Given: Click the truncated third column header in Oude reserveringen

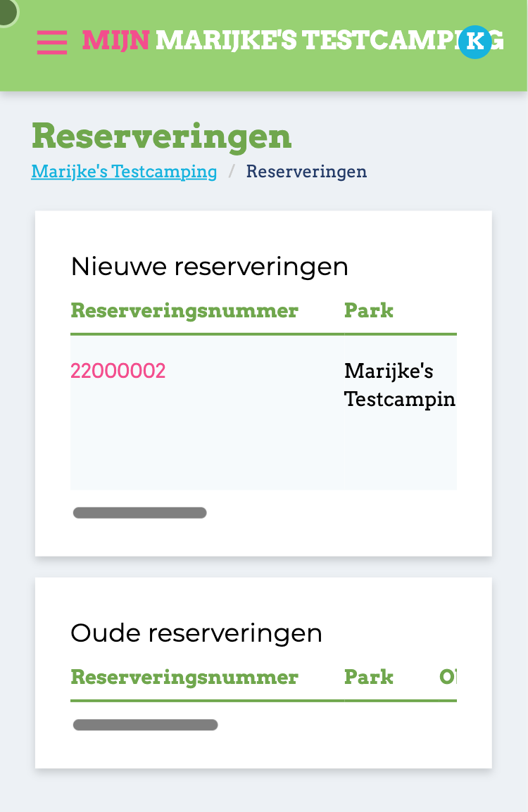Looking at the screenshot, I should coord(448,678).
